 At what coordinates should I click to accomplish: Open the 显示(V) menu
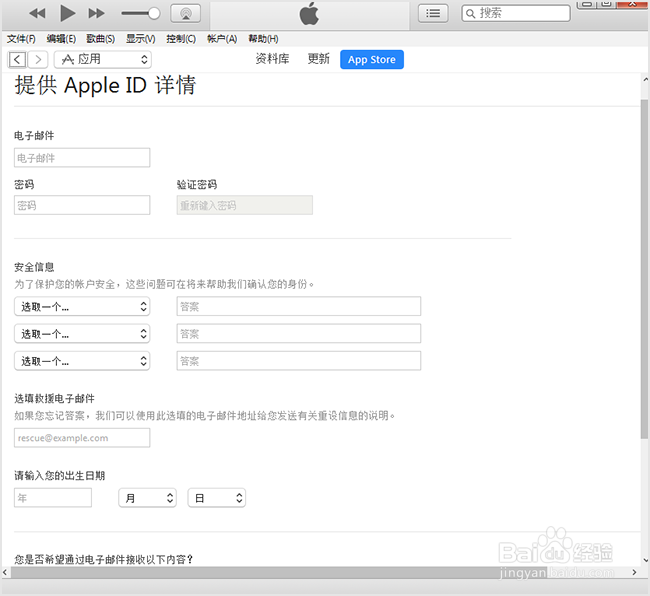point(141,39)
